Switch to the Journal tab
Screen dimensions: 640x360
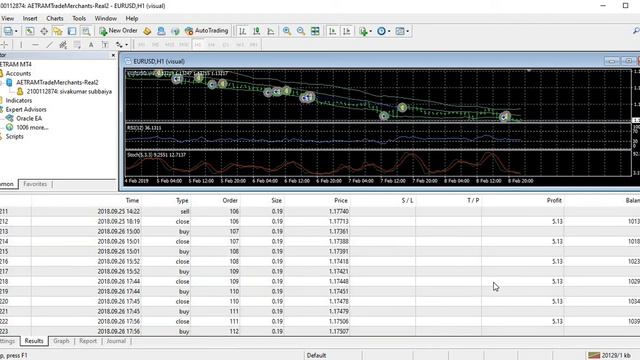click(x=116, y=341)
